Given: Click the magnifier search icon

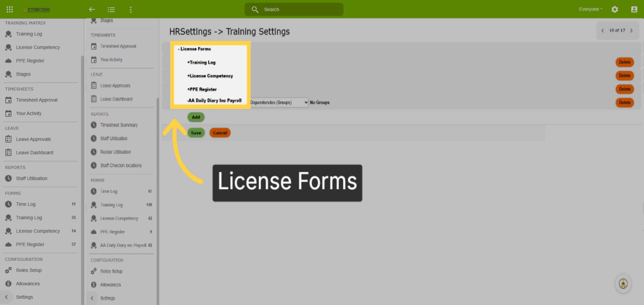Looking at the screenshot, I should [x=255, y=9].
